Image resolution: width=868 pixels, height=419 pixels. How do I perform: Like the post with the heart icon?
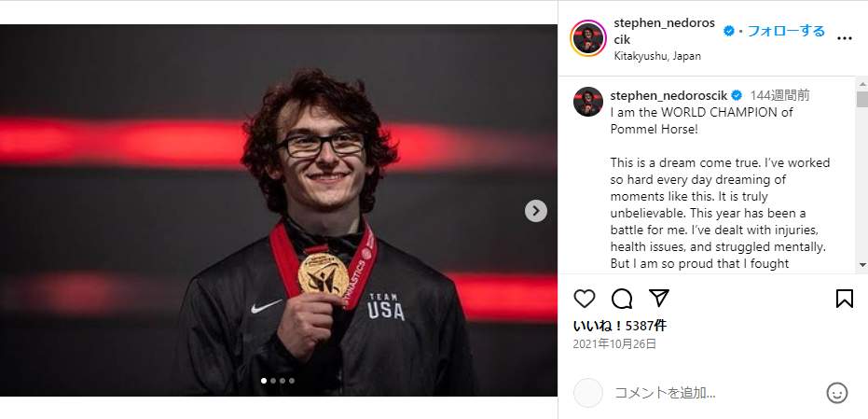pos(585,299)
